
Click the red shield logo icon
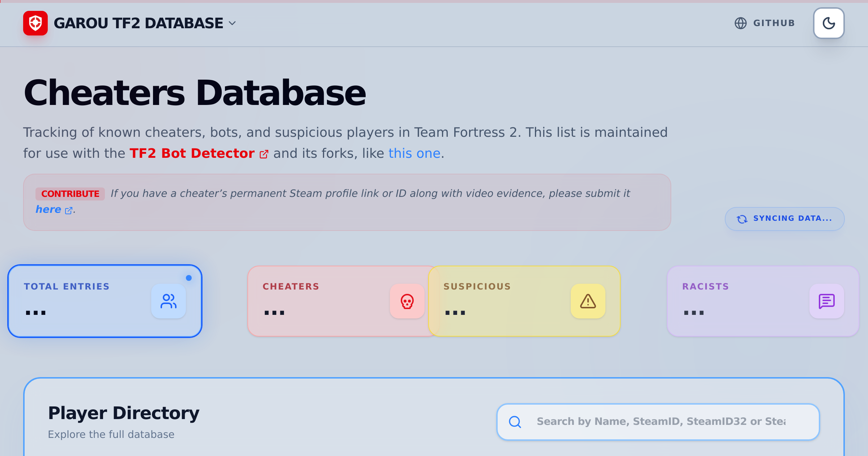pyautogui.click(x=35, y=23)
